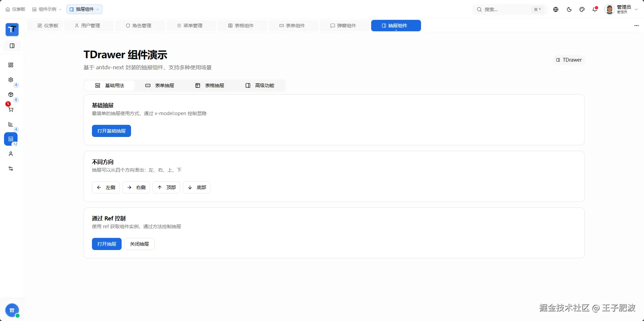The width and height of the screenshot is (644, 321).
Task: Open the dashboard grid icon in sidebar
Action: click(x=11, y=65)
